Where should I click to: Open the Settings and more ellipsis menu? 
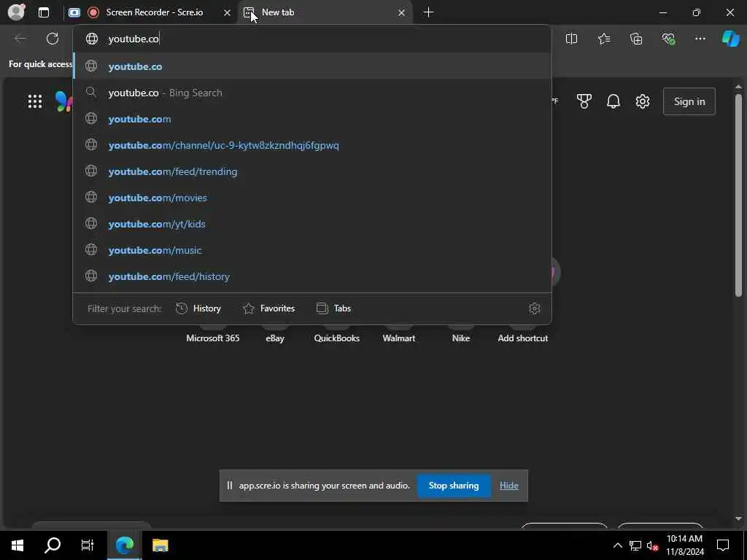tap(700, 39)
